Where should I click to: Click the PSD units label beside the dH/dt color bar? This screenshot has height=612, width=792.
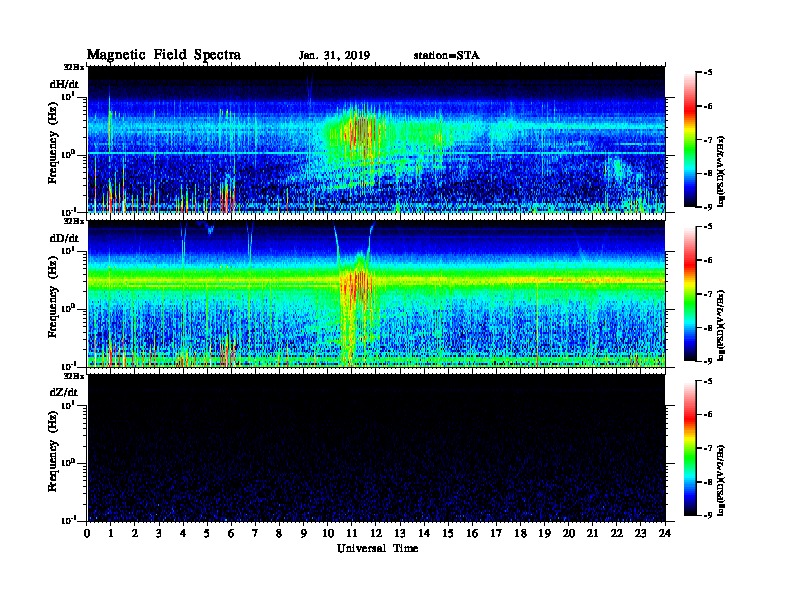(x=721, y=171)
